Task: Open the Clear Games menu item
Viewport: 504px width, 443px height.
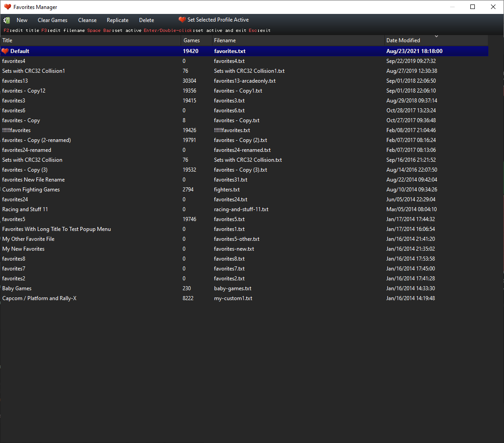Action: (53, 20)
